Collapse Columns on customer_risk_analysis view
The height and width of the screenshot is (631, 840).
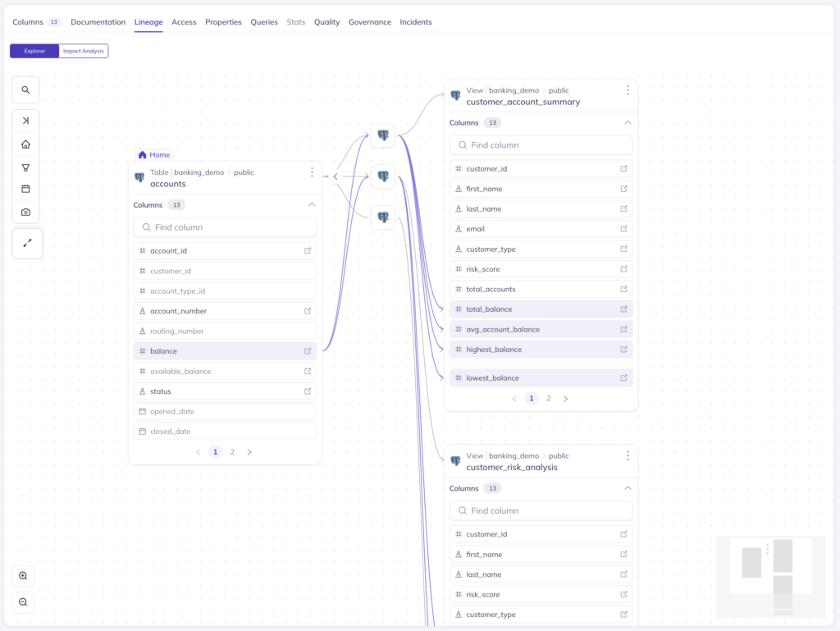pyautogui.click(x=628, y=487)
